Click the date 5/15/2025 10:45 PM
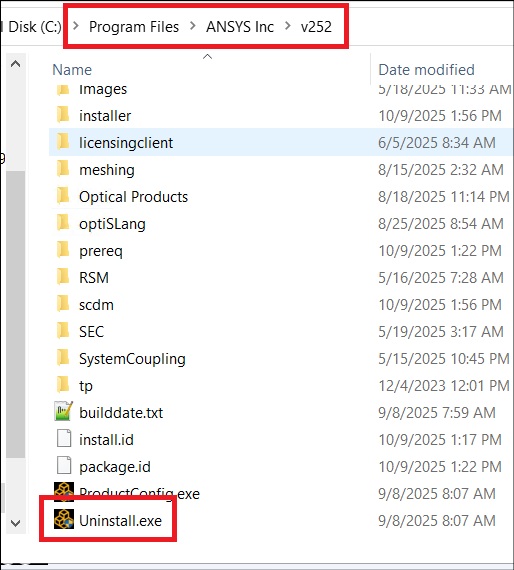The height and width of the screenshot is (570, 514). point(444,359)
